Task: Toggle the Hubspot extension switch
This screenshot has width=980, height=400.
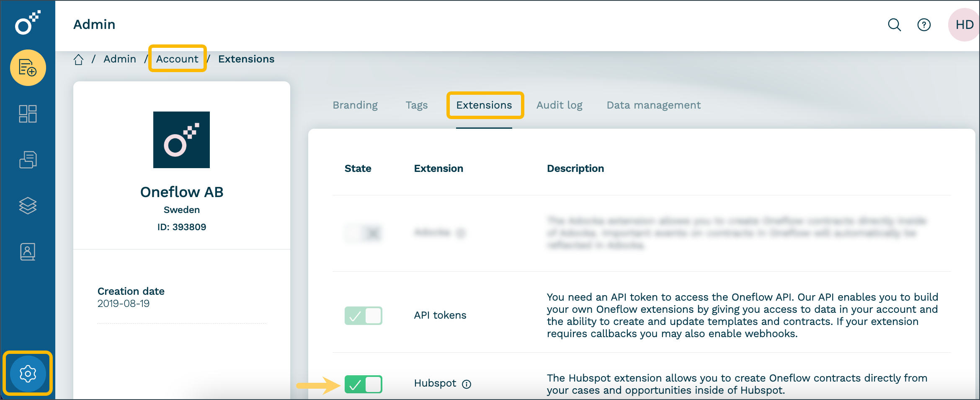Action: tap(363, 384)
